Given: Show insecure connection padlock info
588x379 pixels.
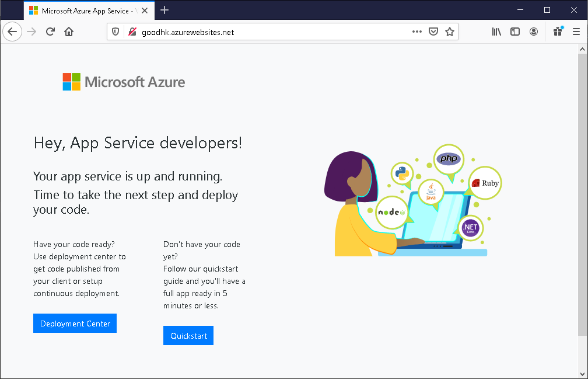Looking at the screenshot, I should tap(132, 32).
